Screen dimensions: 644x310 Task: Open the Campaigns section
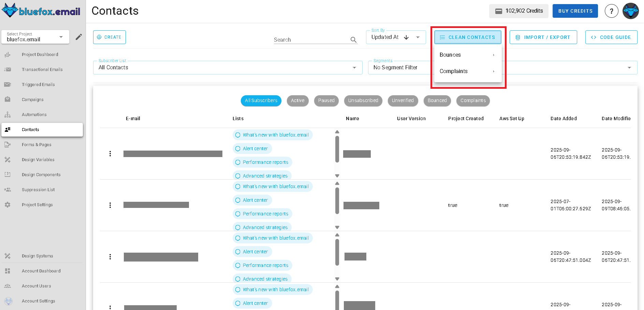(33, 99)
